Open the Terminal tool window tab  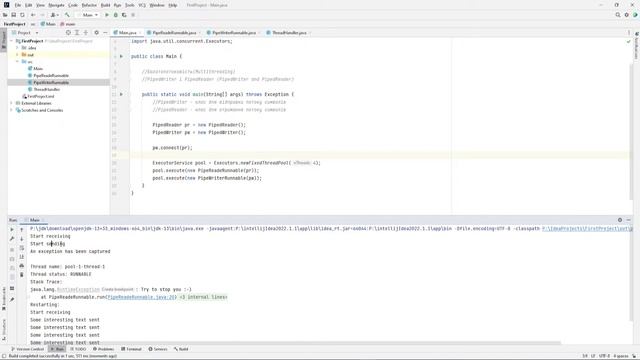click(131, 349)
